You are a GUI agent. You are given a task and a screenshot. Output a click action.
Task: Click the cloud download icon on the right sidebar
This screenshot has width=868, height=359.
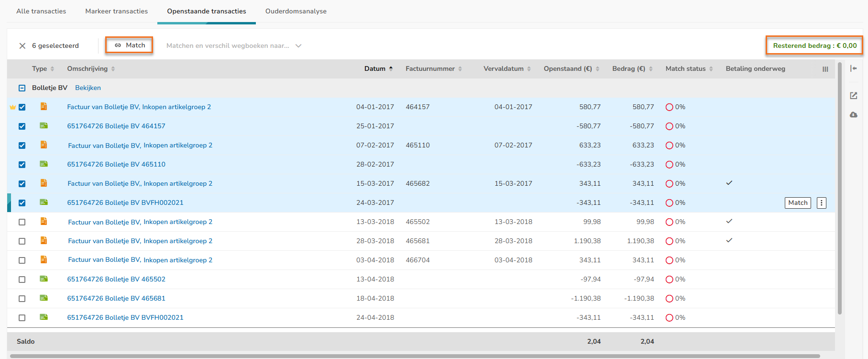click(x=854, y=115)
